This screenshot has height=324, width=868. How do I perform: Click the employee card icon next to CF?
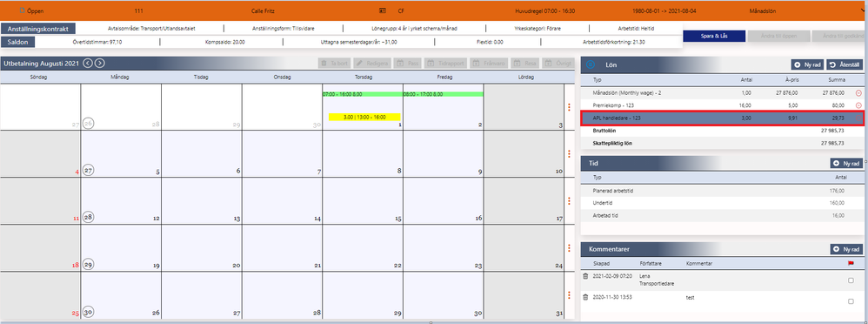[x=382, y=10]
